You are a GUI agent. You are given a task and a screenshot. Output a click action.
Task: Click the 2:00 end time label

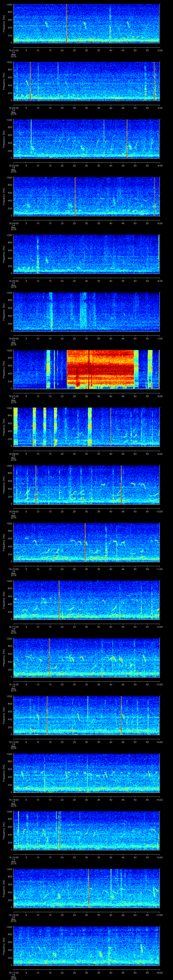point(160,50)
